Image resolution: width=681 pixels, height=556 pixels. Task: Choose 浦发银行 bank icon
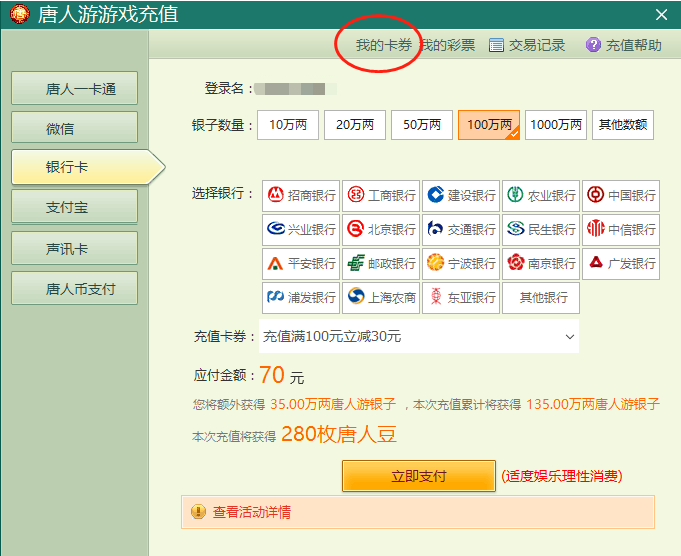(301, 298)
